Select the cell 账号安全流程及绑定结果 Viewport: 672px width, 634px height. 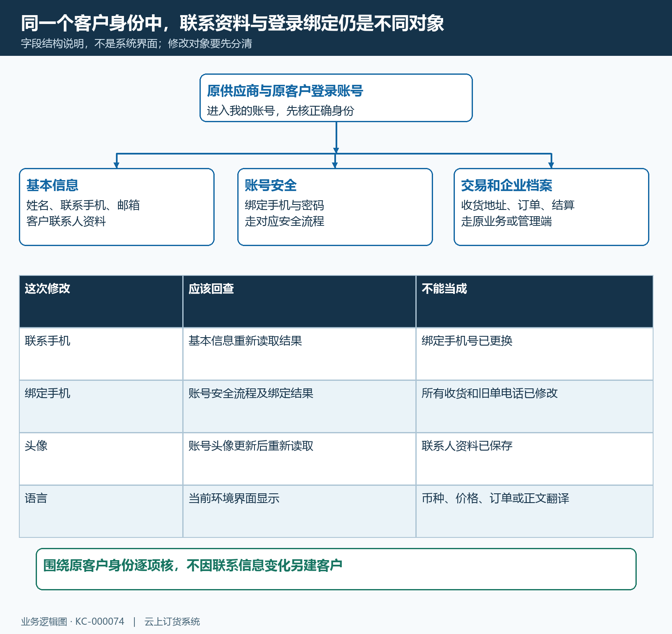pos(299,406)
